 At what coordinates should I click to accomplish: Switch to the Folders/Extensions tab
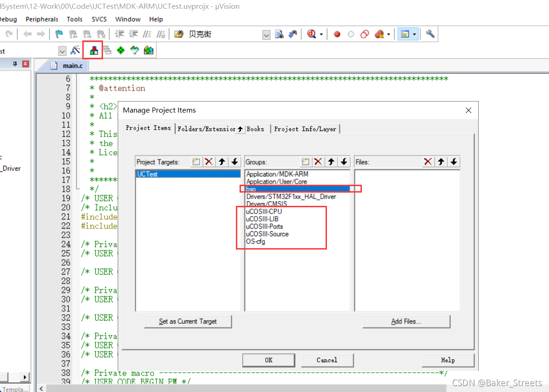(206, 129)
